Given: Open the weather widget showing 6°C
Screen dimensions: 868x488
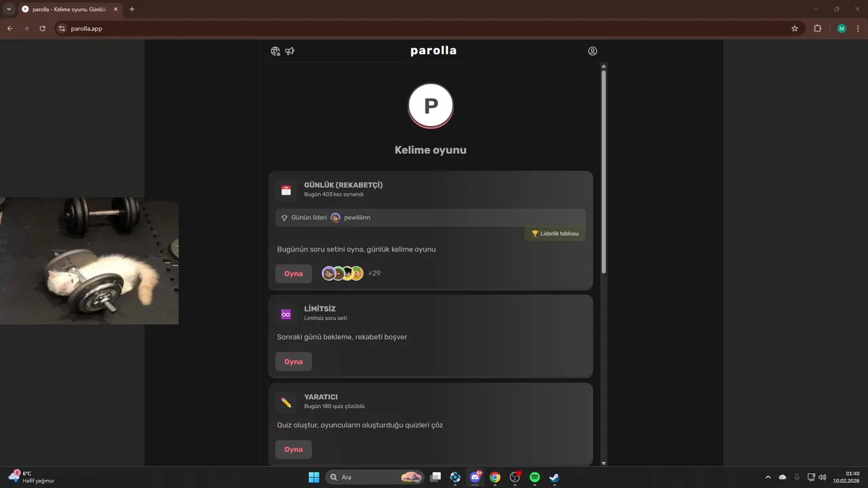Looking at the screenshot, I should (32, 477).
